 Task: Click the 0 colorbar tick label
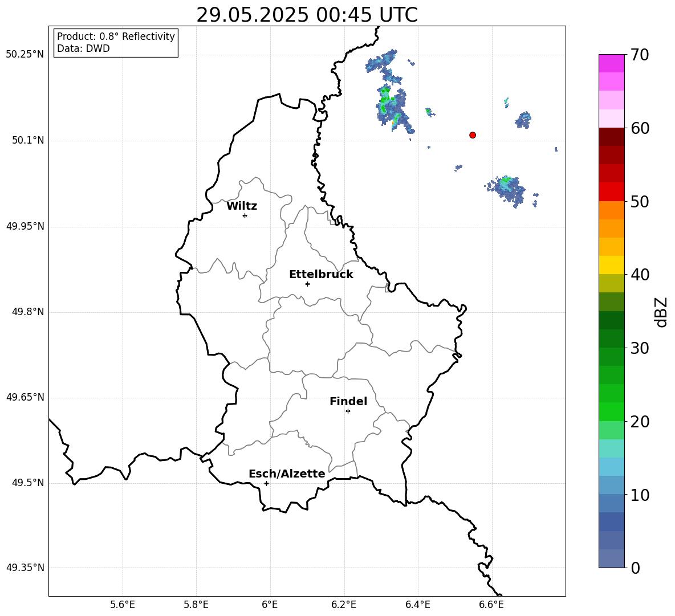coord(636,568)
